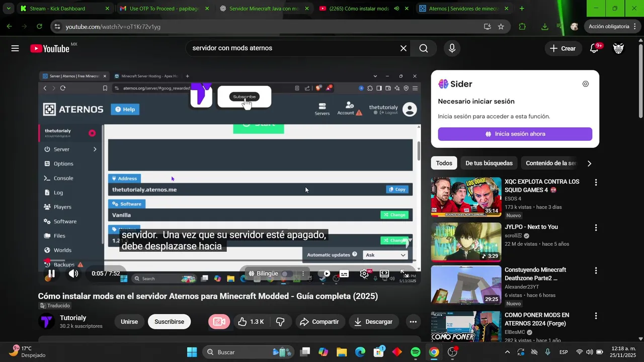Subscribe with the Suscribirse button

(169, 322)
